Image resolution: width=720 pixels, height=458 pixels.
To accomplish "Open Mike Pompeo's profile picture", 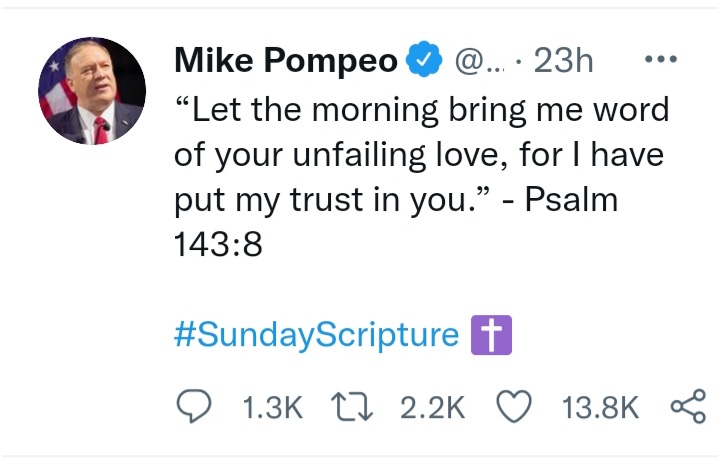I will pos(92,91).
